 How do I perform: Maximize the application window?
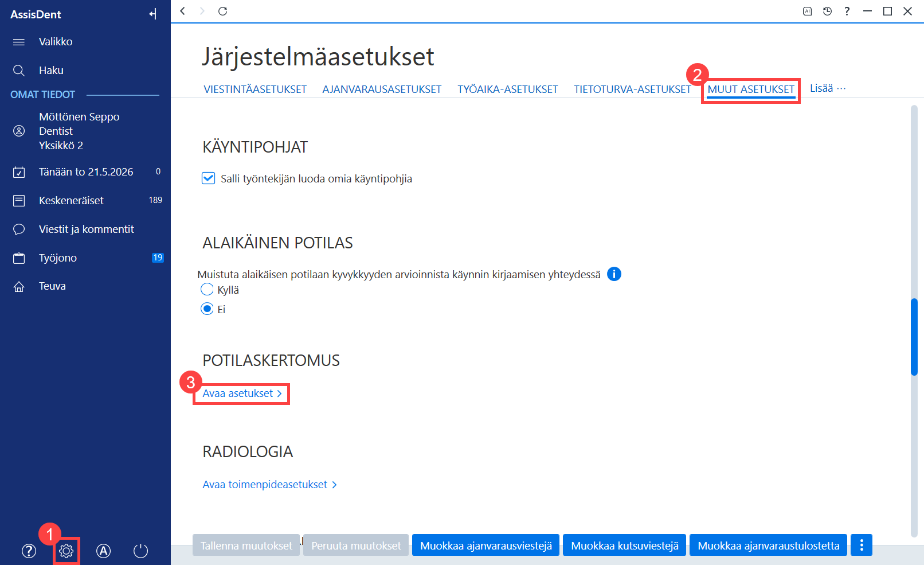(887, 11)
